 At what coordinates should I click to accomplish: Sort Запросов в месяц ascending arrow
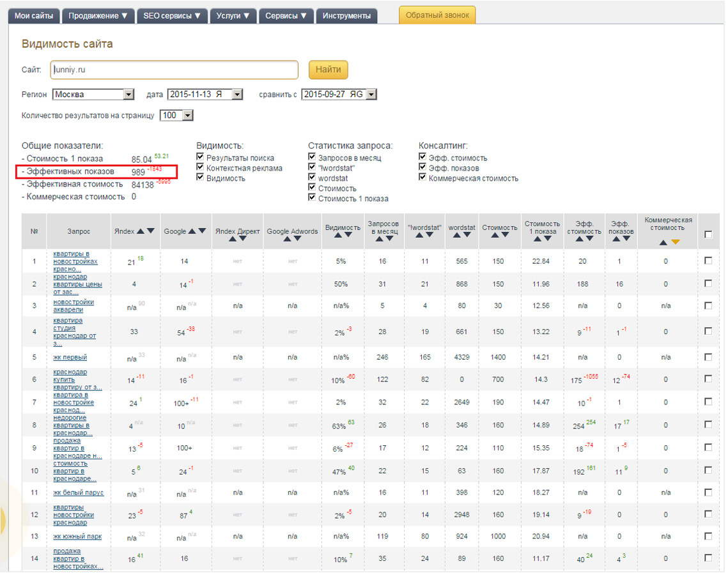pos(379,239)
